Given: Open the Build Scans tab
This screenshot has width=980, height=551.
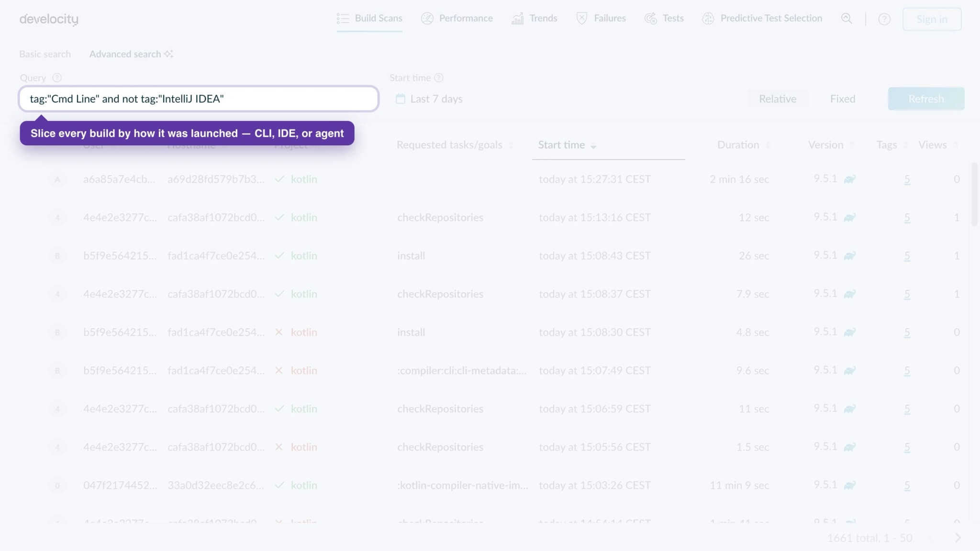Looking at the screenshot, I should [369, 18].
